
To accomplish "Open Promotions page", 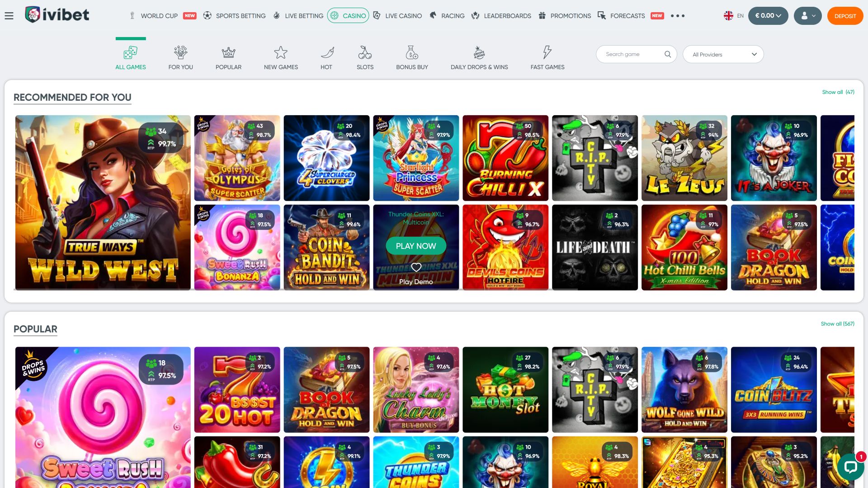I will [565, 16].
